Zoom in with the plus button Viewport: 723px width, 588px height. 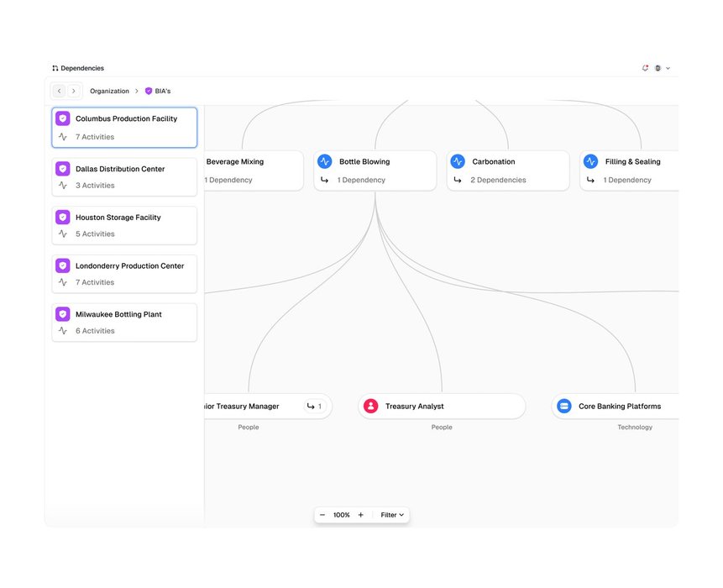[x=361, y=515]
